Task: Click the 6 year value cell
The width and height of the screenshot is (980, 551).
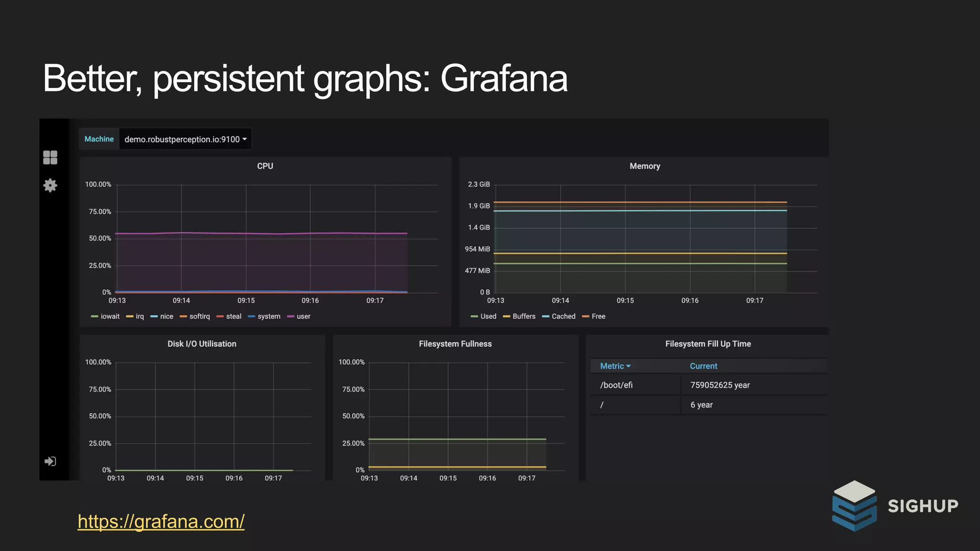Action: pos(755,405)
